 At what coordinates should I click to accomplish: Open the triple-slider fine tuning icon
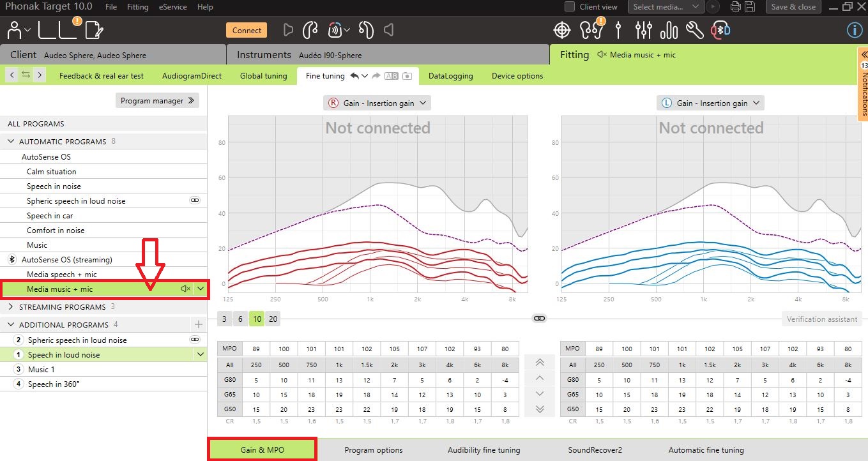644,30
